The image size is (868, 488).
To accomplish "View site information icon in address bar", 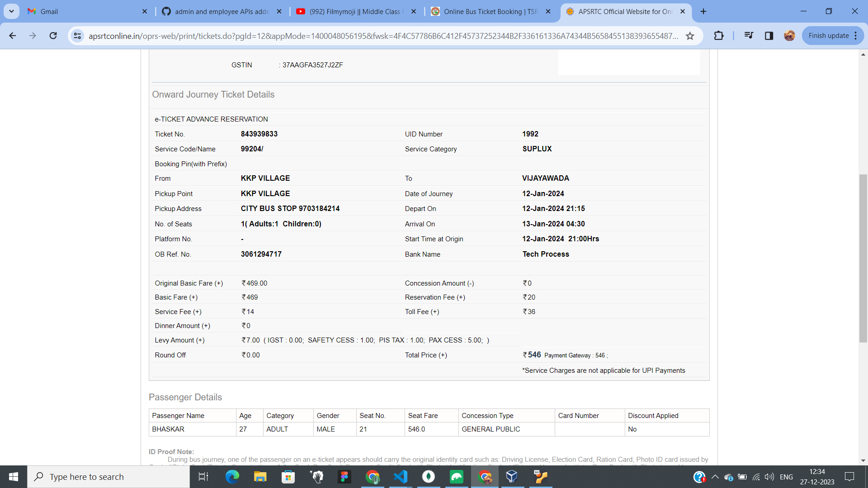I will tap(78, 36).
